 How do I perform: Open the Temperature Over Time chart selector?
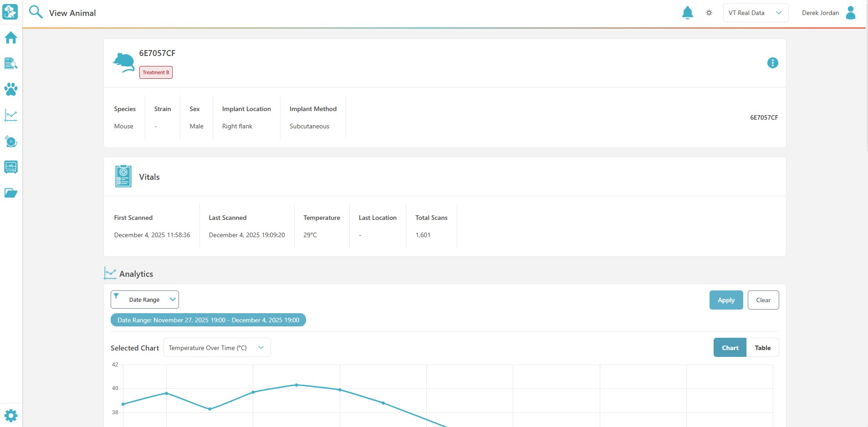pos(217,347)
